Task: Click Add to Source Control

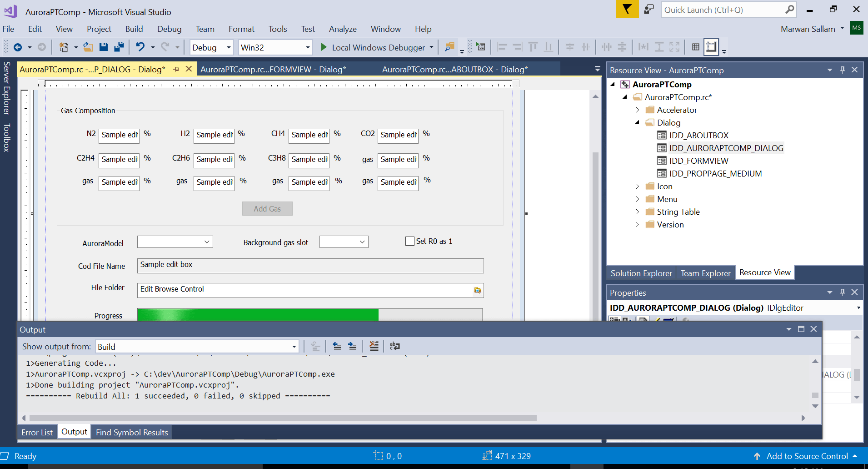Action: pos(807,456)
